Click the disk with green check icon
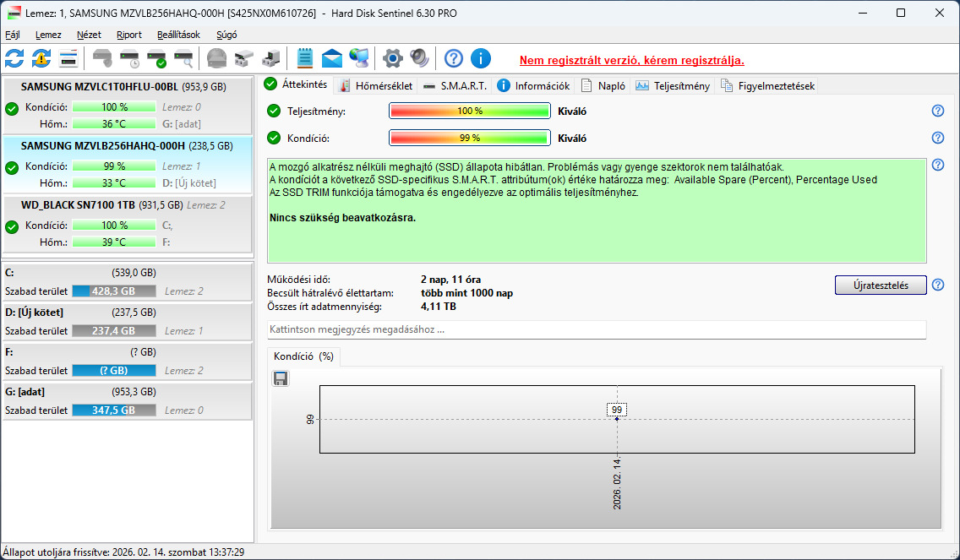 tap(156, 59)
